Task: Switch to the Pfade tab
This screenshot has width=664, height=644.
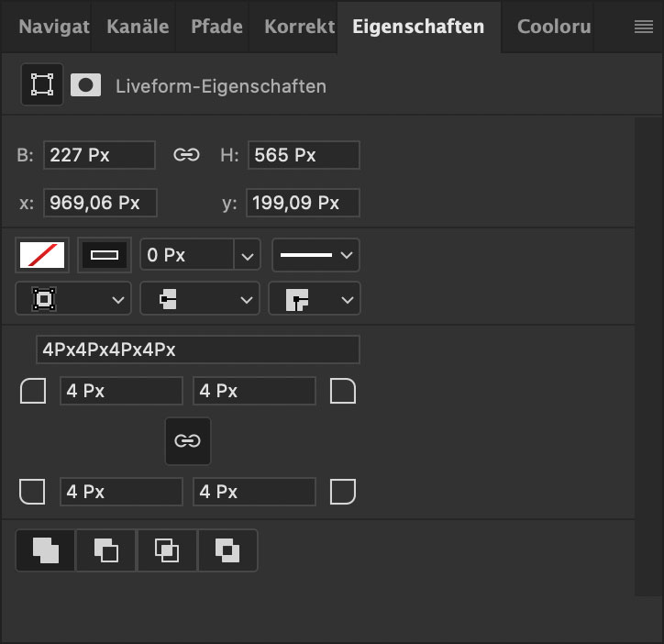Action: tap(216, 27)
